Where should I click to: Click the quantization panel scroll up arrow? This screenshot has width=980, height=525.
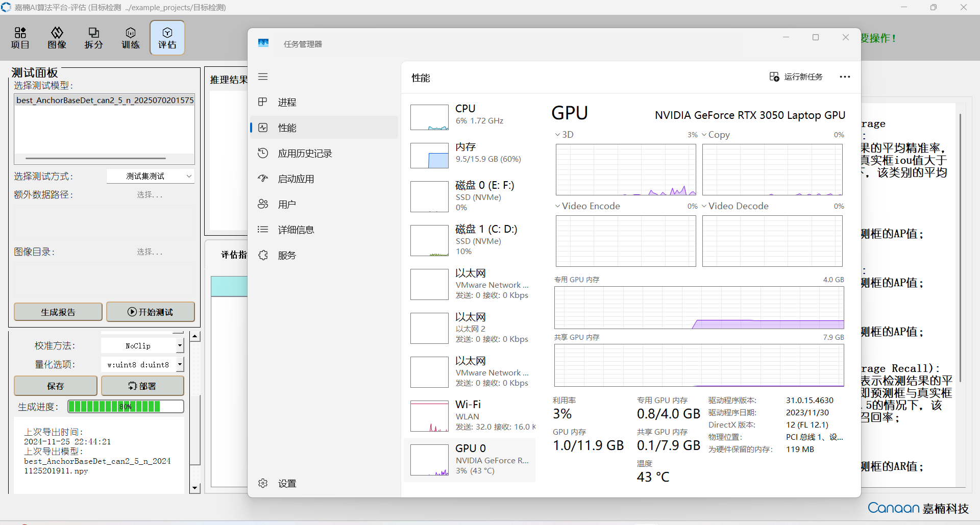coord(195,337)
